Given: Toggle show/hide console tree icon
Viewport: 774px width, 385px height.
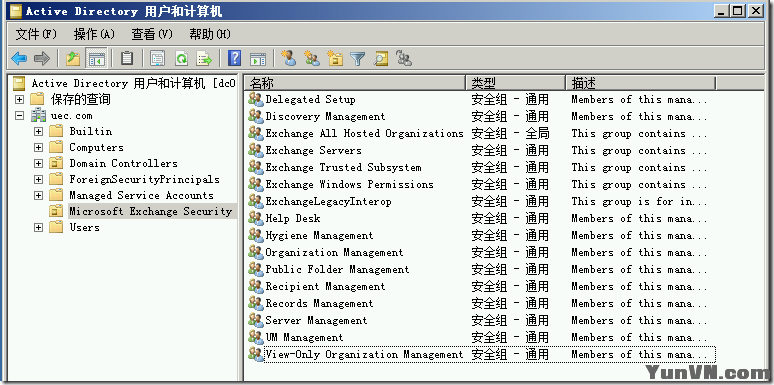Looking at the screenshot, I should coord(97,59).
